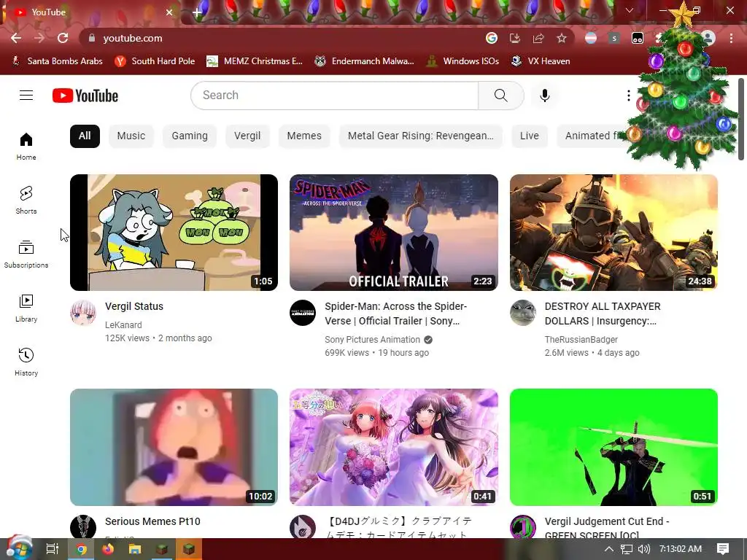Image resolution: width=747 pixels, height=560 pixels.
Task: Click Vergil Status video title
Action: [x=134, y=306]
